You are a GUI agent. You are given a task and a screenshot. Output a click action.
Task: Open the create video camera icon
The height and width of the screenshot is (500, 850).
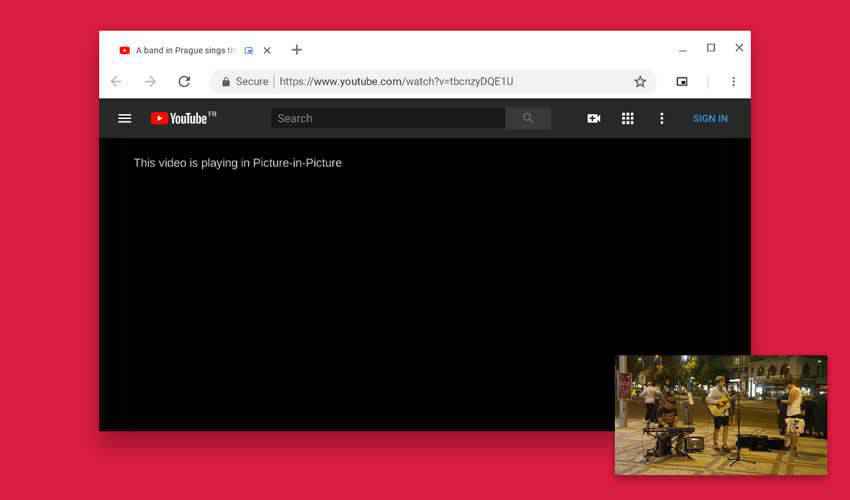[594, 118]
